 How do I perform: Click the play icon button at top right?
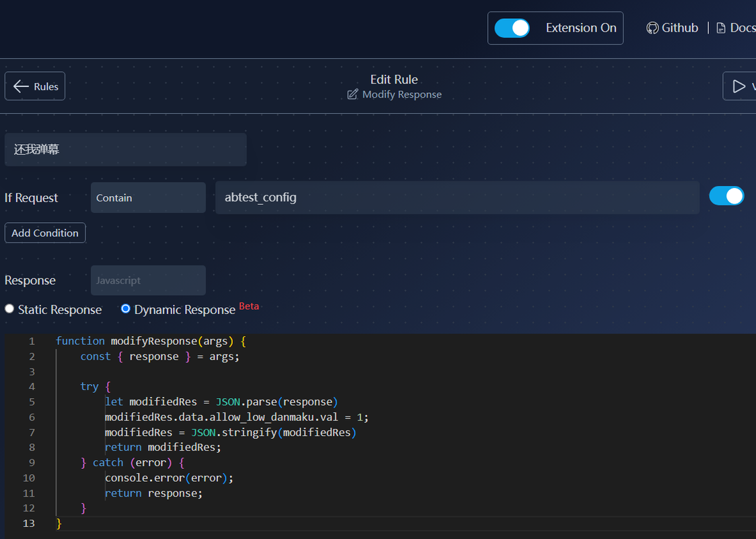739,86
